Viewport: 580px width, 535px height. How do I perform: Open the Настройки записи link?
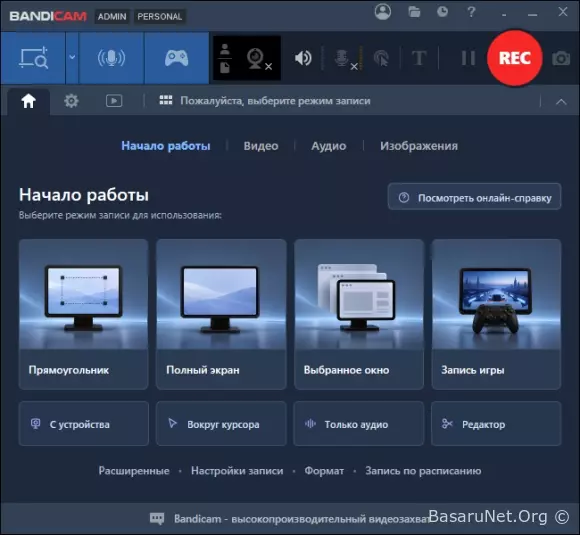pyautogui.click(x=237, y=471)
